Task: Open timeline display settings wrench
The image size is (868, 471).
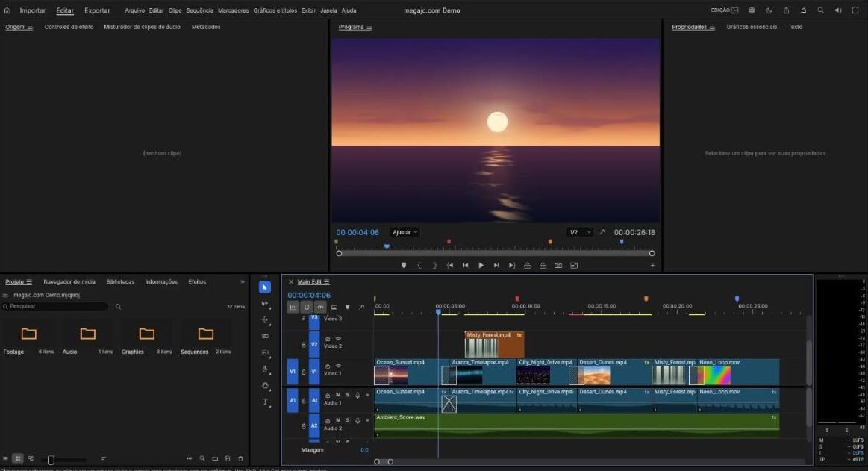Action: click(x=361, y=307)
